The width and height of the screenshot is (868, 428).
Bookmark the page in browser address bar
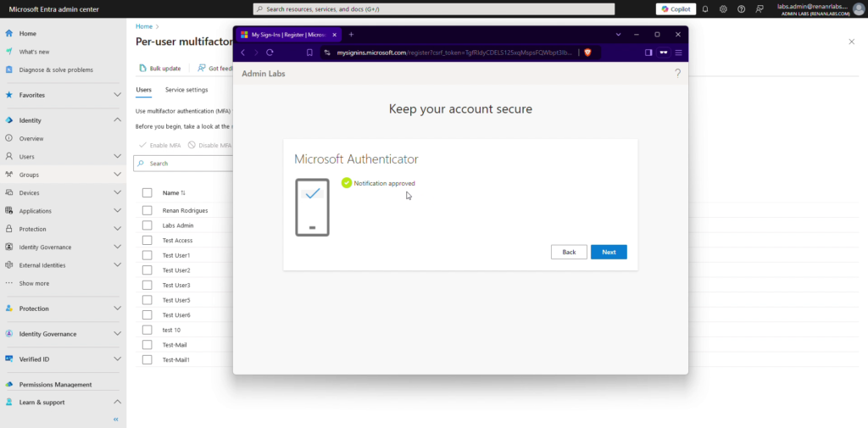(309, 53)
